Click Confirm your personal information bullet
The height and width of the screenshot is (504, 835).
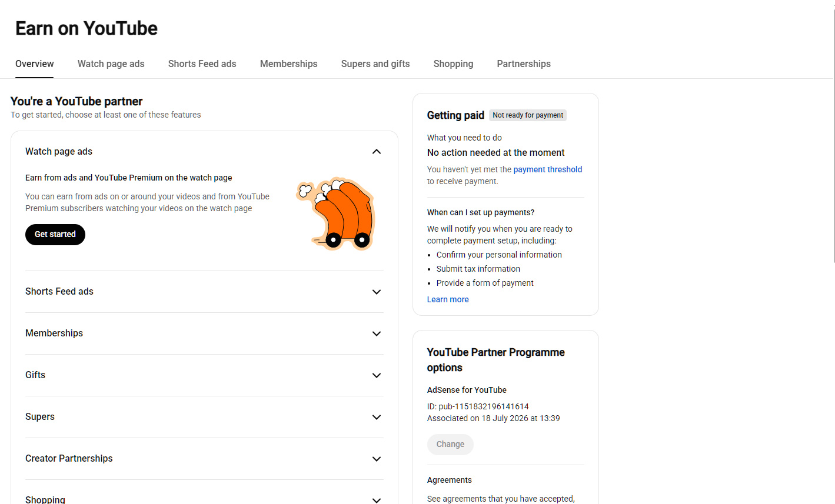coord(499,255)
